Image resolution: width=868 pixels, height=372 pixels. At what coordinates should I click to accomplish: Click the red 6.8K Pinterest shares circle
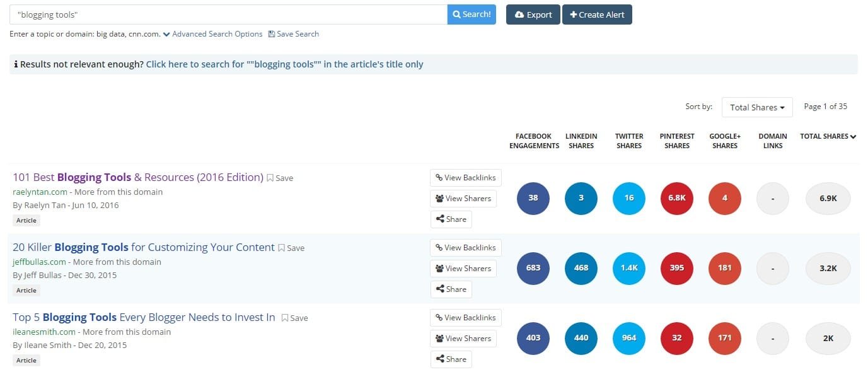(676, 198)
